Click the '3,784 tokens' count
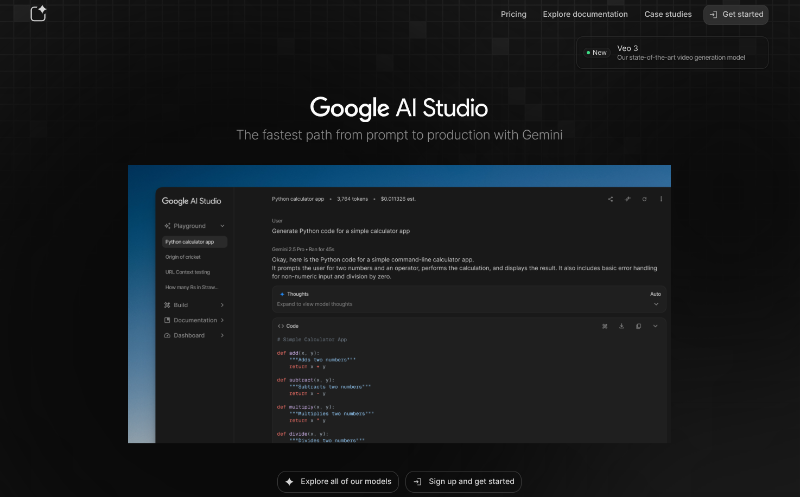This screenshot has height=497, width=800. (352, 199)
